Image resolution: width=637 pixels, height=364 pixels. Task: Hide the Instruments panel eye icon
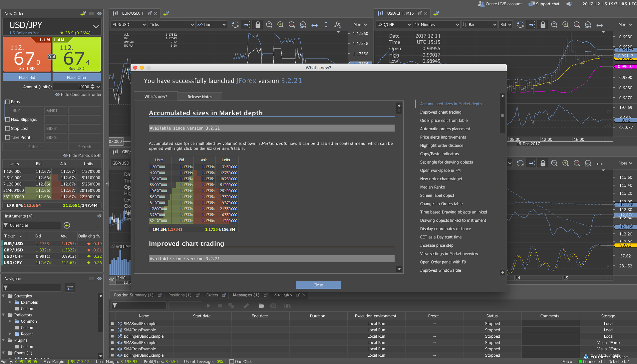click(99, 216)
